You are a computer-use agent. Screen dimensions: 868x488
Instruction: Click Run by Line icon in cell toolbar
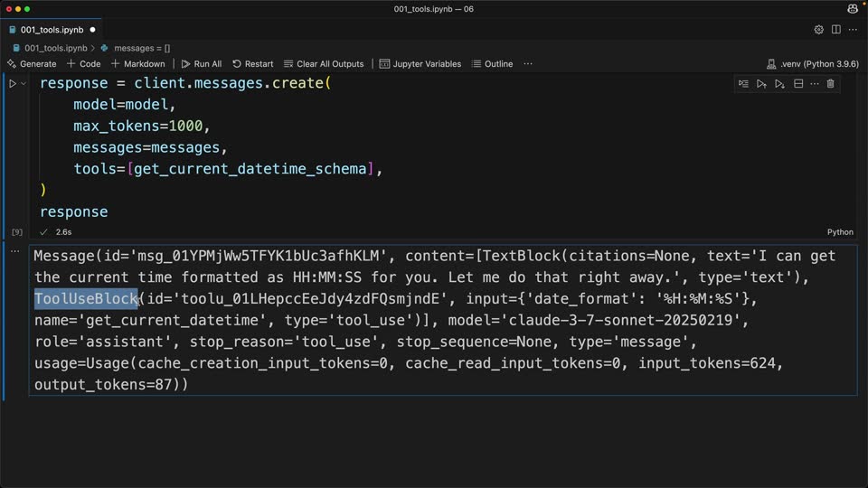(743, 83)
